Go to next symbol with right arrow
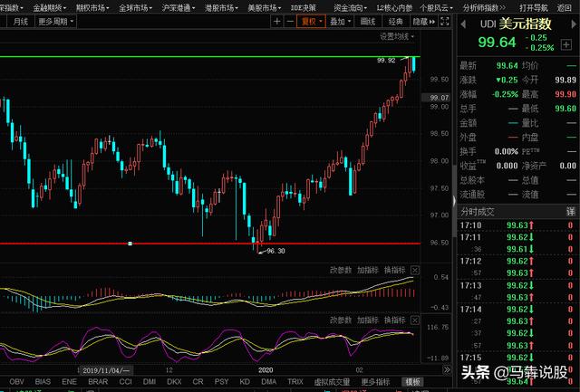This screenshot has width=580, height=392. 572,23
